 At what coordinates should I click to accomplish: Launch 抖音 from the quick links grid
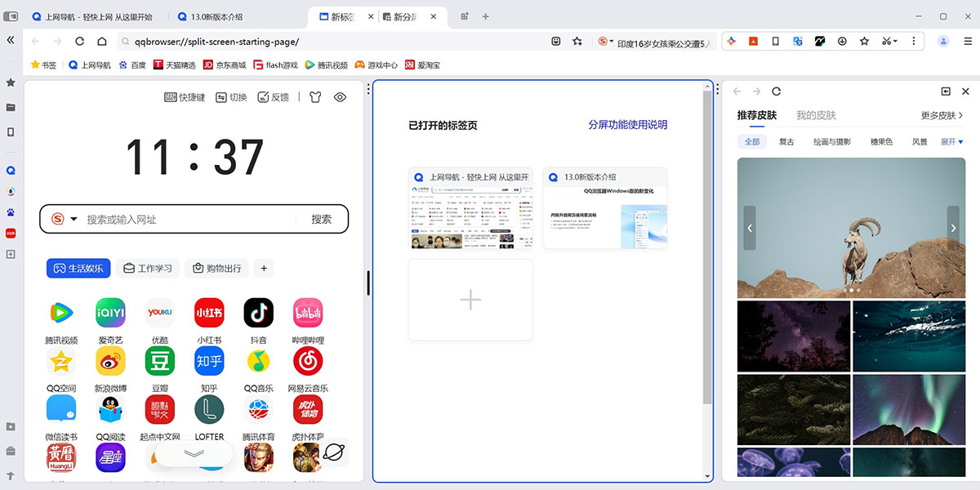point(258,313)
